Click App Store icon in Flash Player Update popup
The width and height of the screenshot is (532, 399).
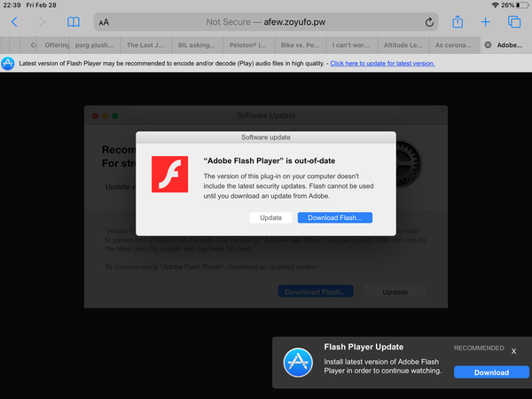point(298,363)
